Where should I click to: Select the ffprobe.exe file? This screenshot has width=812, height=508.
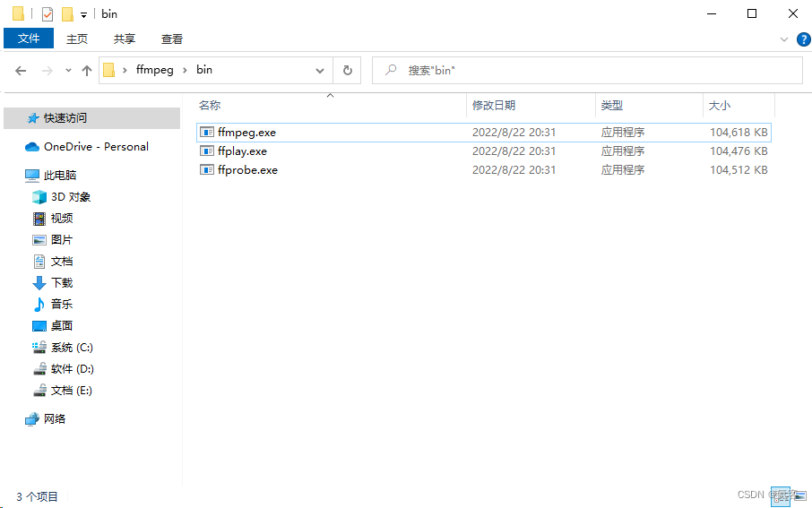pos(484,170)
